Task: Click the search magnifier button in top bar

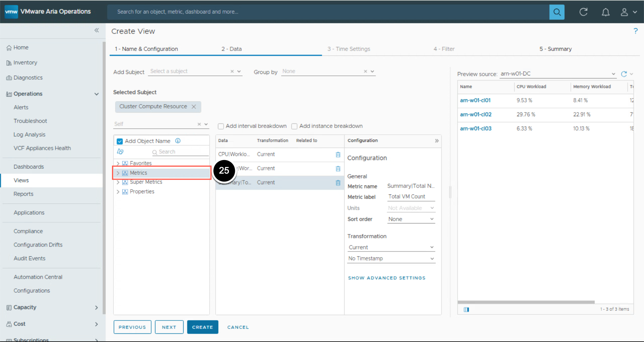Action: point(557,12)
